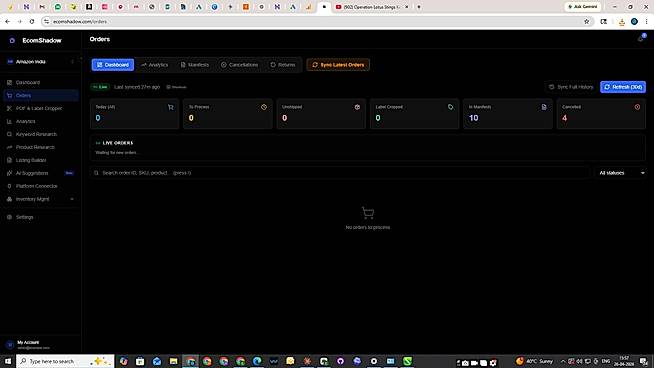Viewport: 654px width, 368px height.
Task: Open the weather widget showing Sunny
Action: pos(534,361)
